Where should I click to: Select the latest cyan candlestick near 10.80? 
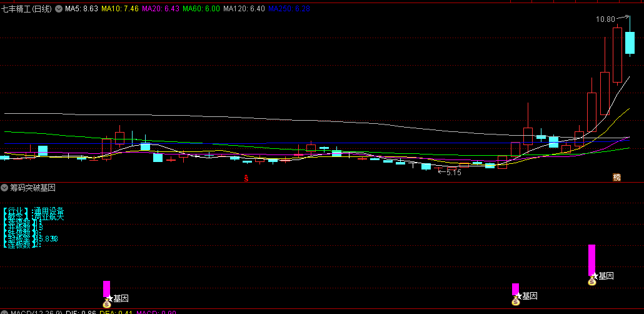pos(630,43)
